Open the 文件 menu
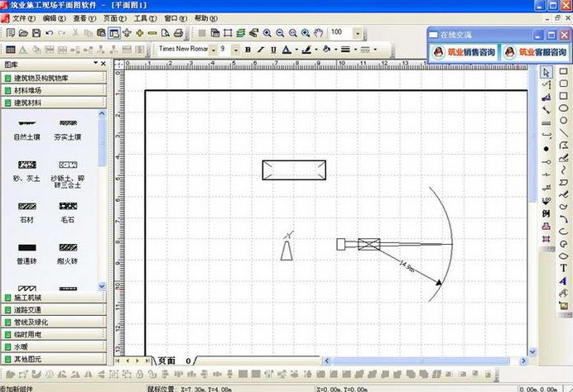Image resolution: width=573 pixels, height=392 pixels. point(24,18)
